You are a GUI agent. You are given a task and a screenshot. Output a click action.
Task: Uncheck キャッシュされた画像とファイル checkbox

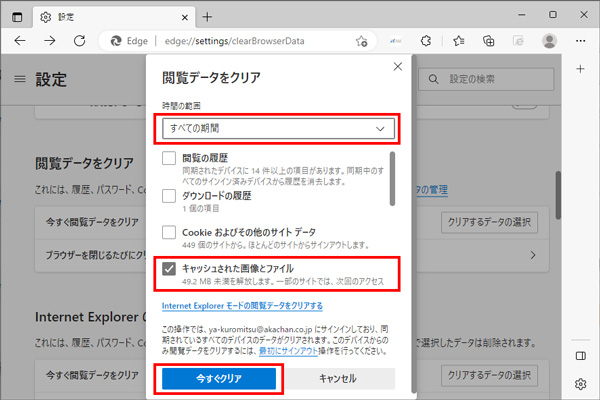point(169,269)
